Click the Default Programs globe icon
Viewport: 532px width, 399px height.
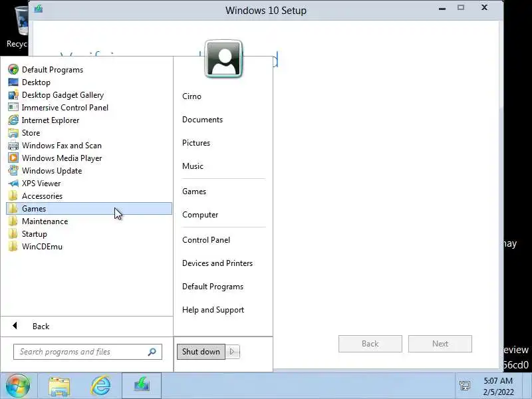click(13, 70)
